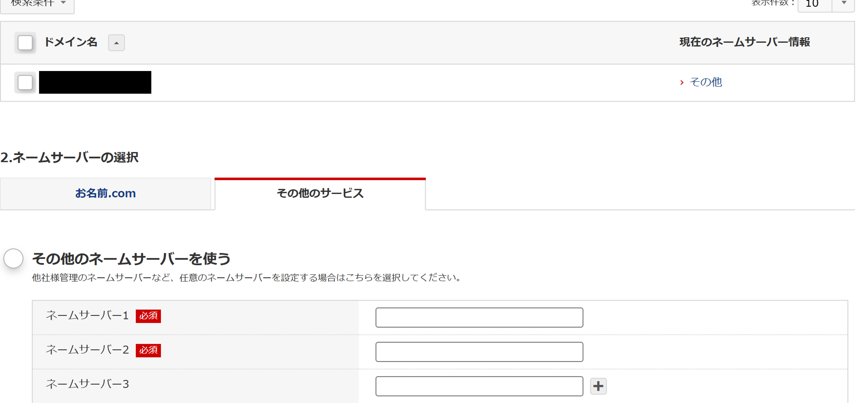Click the 必須 badge next to ネームサーバー1

[148, 317]
